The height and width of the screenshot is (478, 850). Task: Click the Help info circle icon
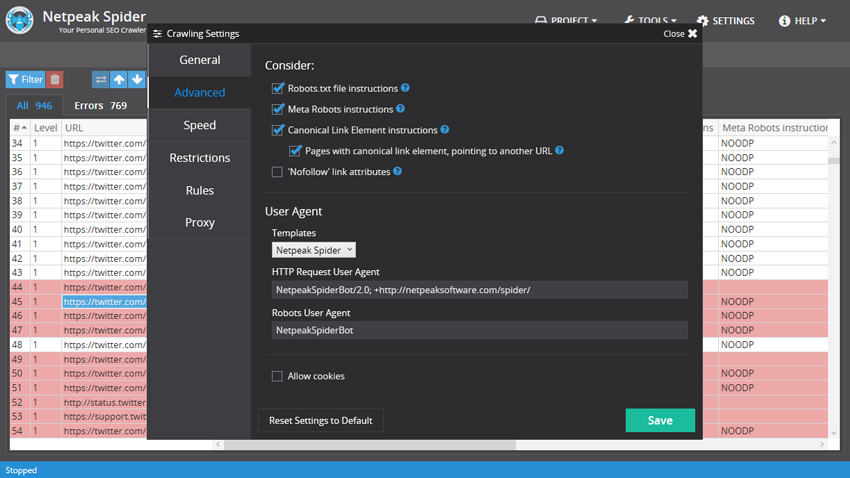click(x=784, y=21)
